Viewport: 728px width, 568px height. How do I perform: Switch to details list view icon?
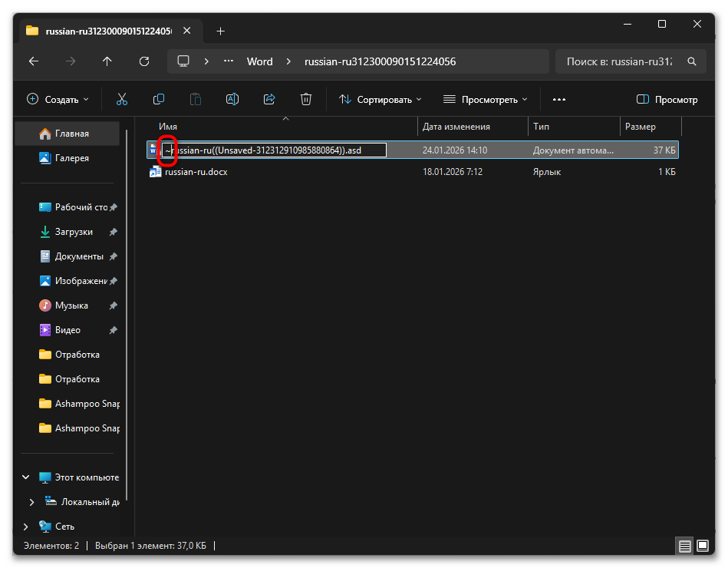(x=684, y=546)
